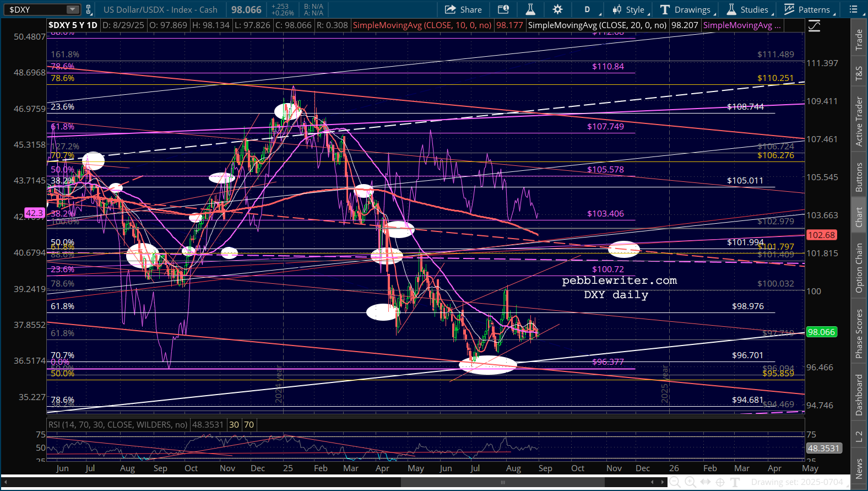Click the $108.744 level label

coord(745,107)
